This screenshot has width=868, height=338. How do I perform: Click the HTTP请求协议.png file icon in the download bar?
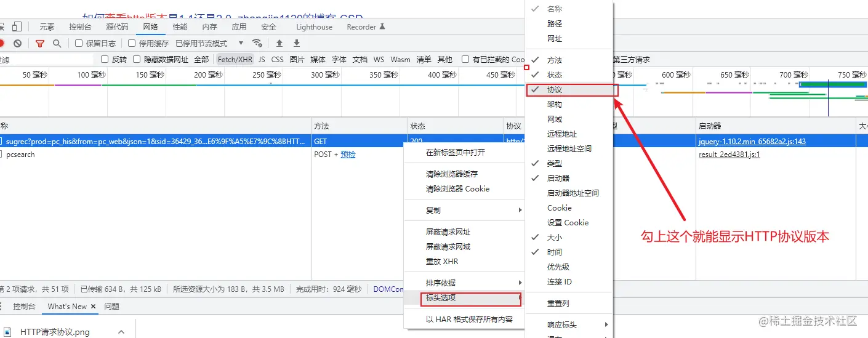click(9, 332)
